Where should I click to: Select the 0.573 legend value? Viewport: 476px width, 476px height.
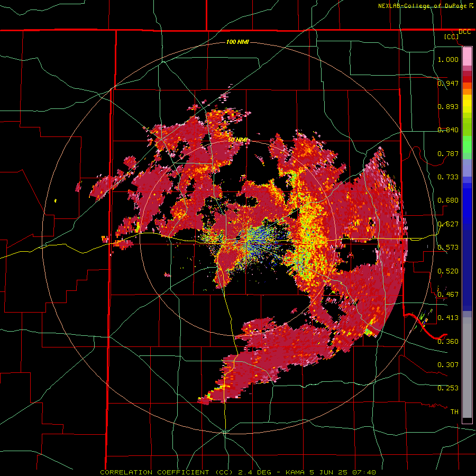click(448, 248)
